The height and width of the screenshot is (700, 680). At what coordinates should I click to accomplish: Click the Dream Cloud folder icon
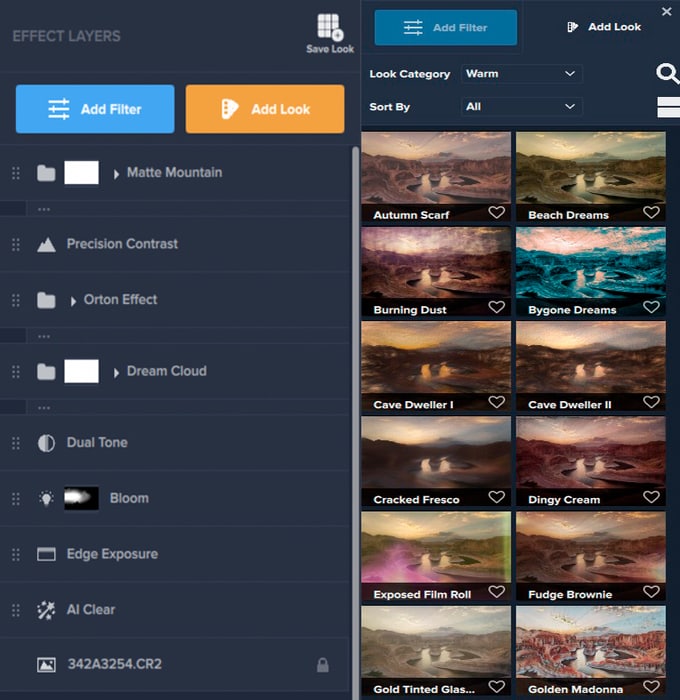coord(46,371)
